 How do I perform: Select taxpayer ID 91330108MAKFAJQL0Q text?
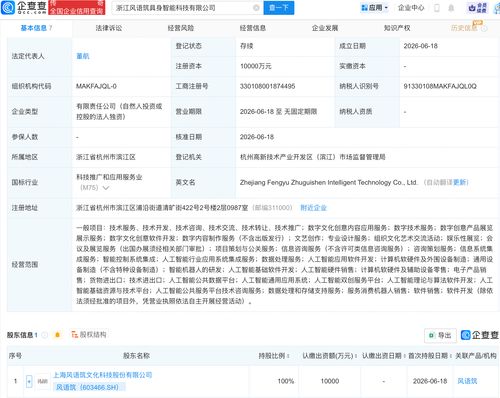point(440,86)
